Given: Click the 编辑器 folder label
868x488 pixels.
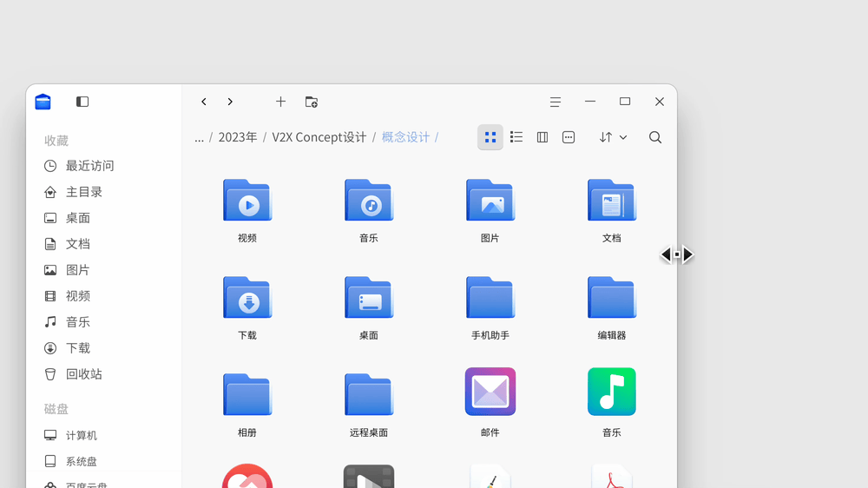Looking at the screenshot, I should tap(612, 336).
